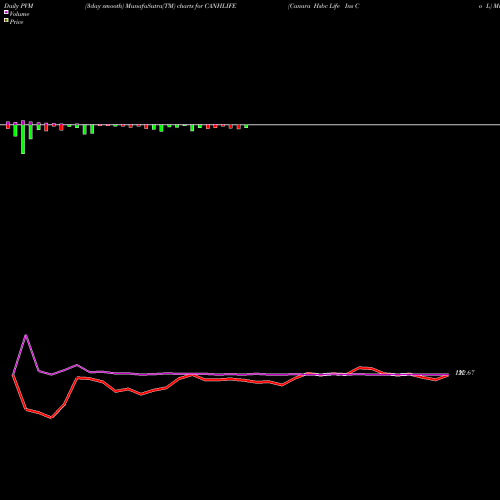Click the MunafaSutra charts for CANHLIFE heading
Image resolution: width=500 pixels, height=500 pixels.
[161, 6]
